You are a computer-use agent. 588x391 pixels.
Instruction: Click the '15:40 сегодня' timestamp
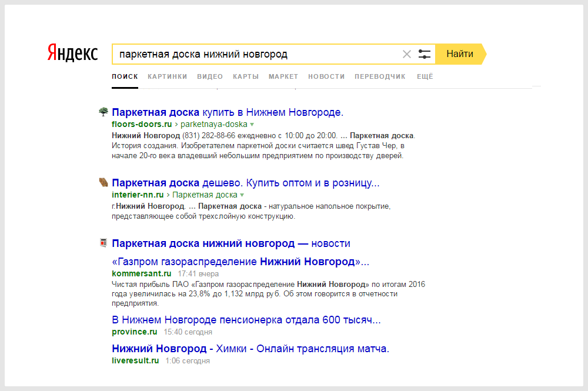[188, 332]
